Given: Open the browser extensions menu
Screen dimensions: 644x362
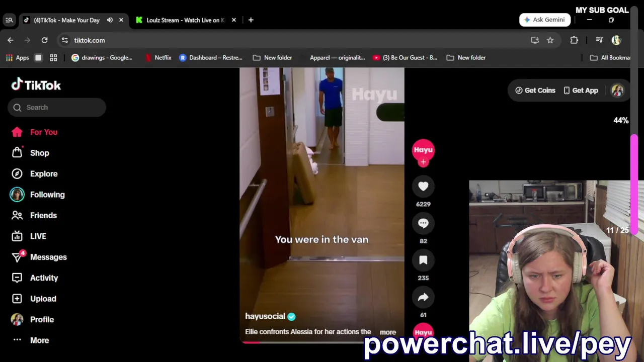Looking at the screenshot, I should [574, 40].
